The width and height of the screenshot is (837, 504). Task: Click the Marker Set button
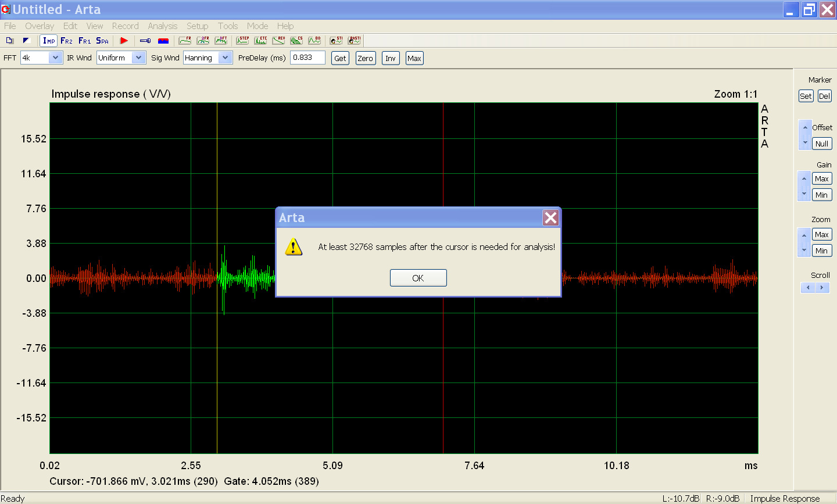point(806,96)
